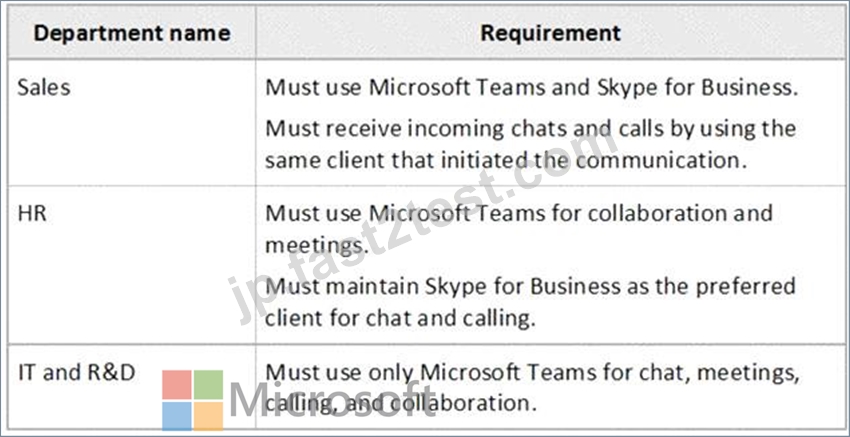Click the Microsoft four-square logo
This screenshot has height=437, width=850.
coord(192,400)
